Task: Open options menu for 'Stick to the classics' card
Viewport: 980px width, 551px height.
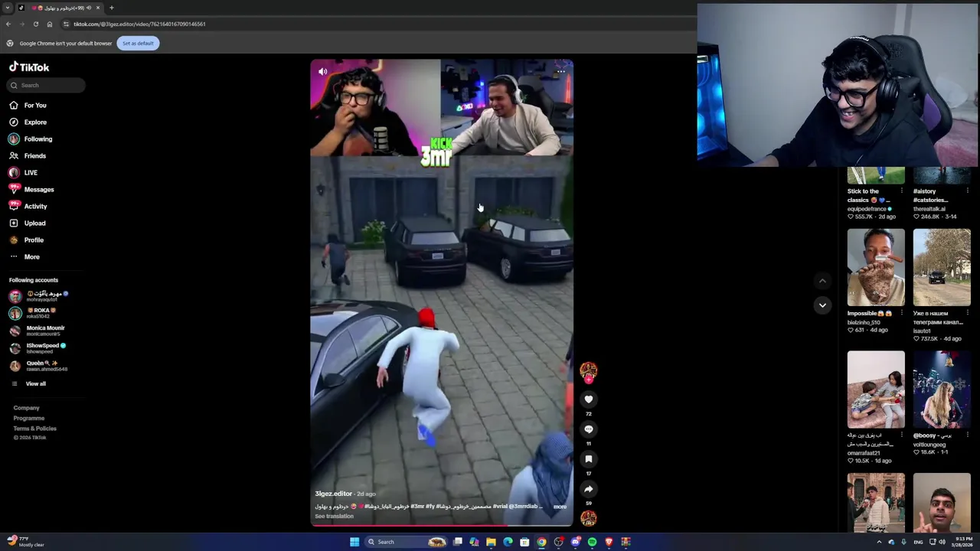Action: pos(901,191)
